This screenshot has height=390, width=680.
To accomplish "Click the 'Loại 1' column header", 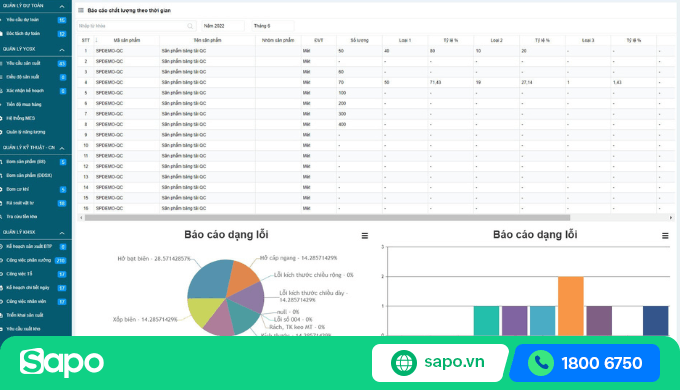I will [x=405, y=40].
